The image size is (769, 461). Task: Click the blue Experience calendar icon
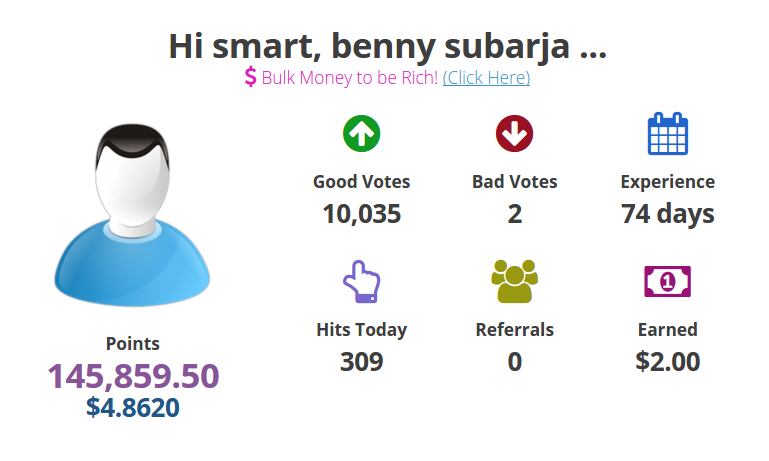(667, 134)
